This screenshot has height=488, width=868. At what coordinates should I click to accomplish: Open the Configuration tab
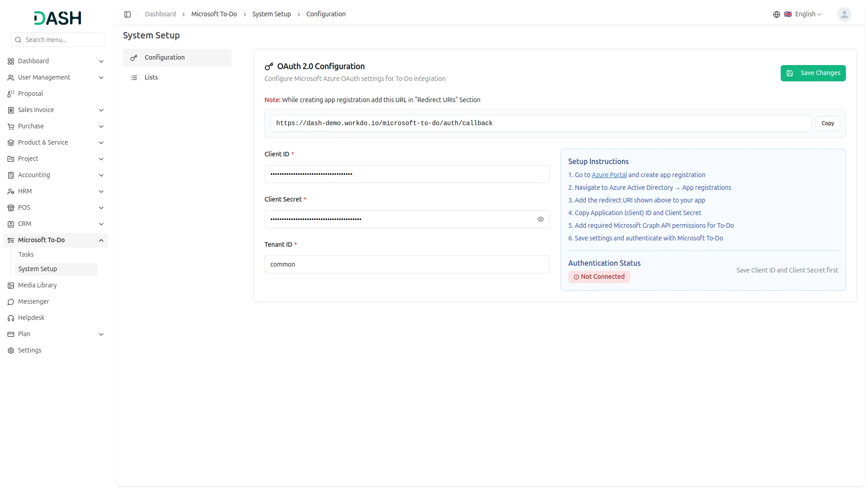177,58
